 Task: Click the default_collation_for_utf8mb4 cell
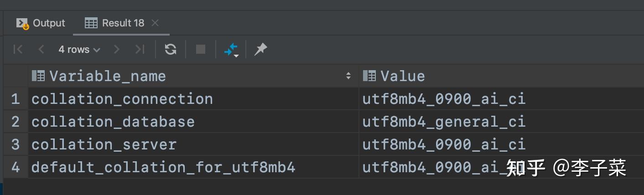[x=163, y=167]
